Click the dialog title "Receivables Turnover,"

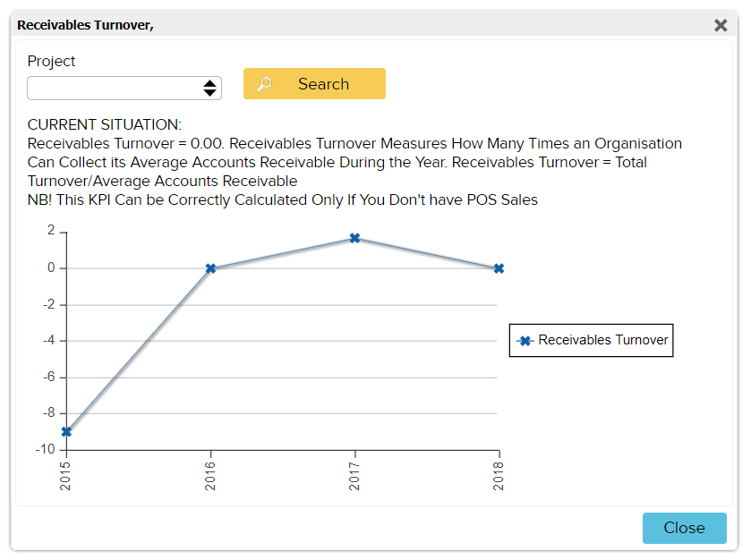(x=86, y=25)
